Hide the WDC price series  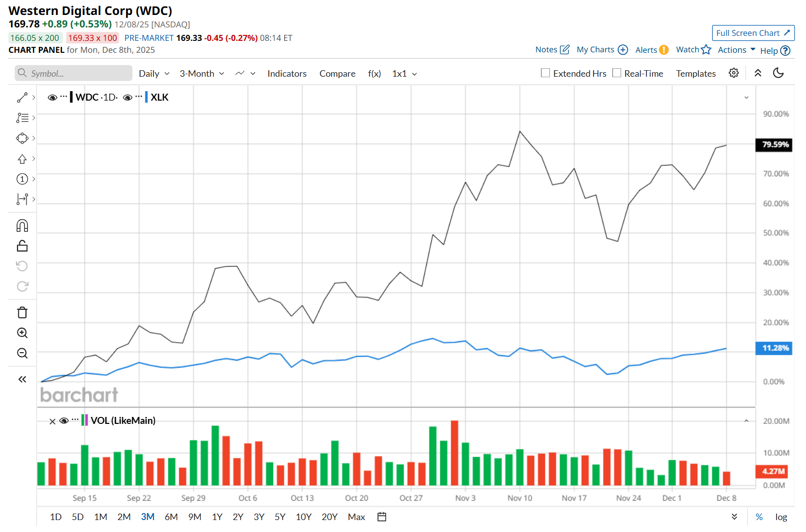tap(52, 98)
